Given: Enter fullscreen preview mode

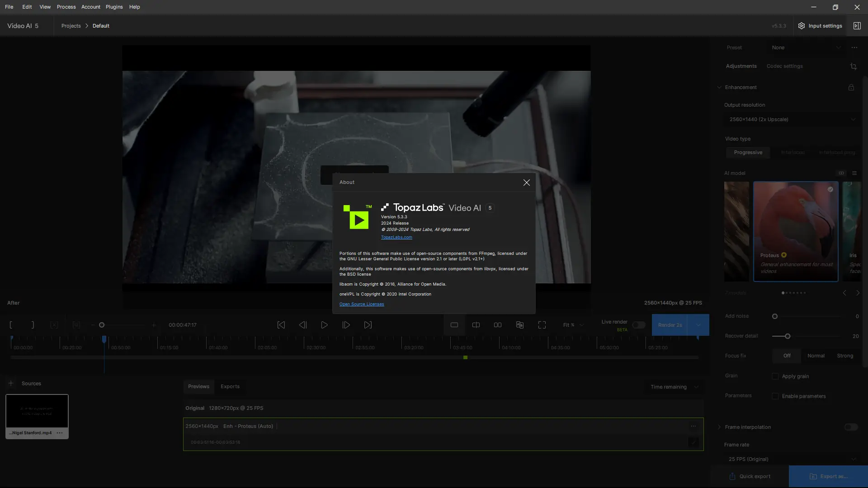Looking at the screenshot, I should (542, 325).
